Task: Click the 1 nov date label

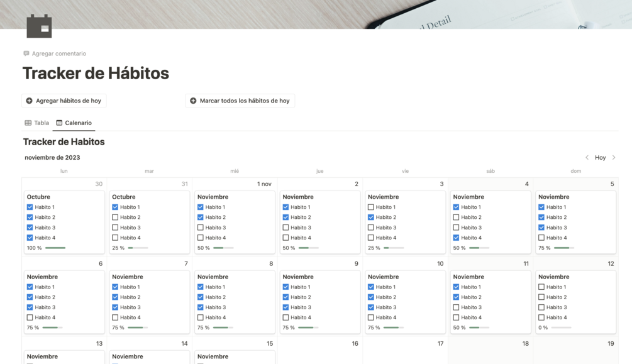Action: [264, 184]
